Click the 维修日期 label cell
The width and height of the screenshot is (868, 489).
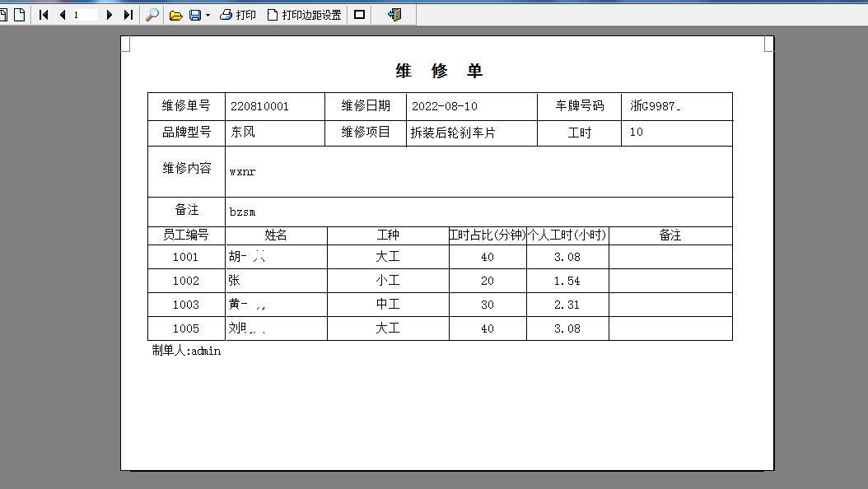pos(366,106)
